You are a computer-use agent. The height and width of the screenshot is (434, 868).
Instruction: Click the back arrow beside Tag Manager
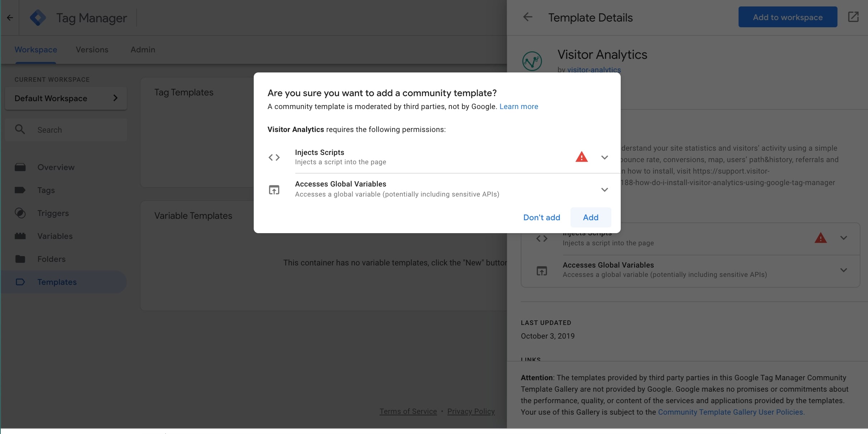click(x=10, y=18)
